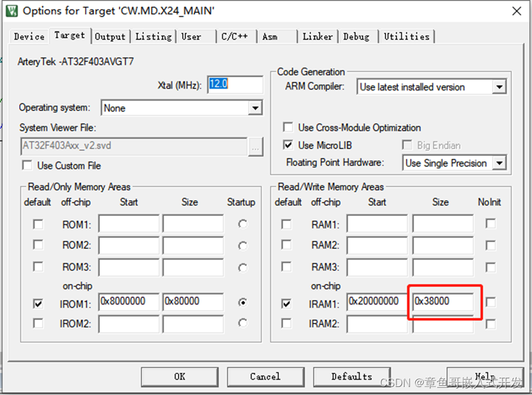Click the ROM2 Start field

pyautogui.click(x=129, y=245)
